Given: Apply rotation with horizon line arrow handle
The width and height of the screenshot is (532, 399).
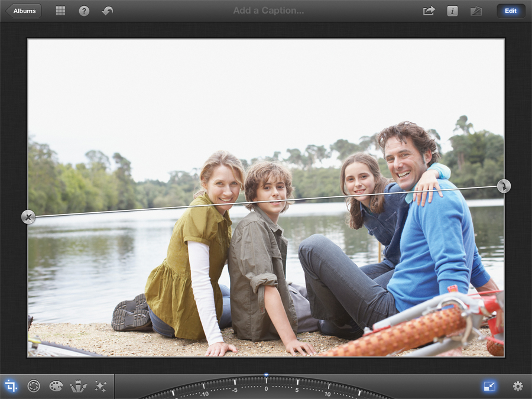Looking at the screenshot, I should (x=504, y=186).
